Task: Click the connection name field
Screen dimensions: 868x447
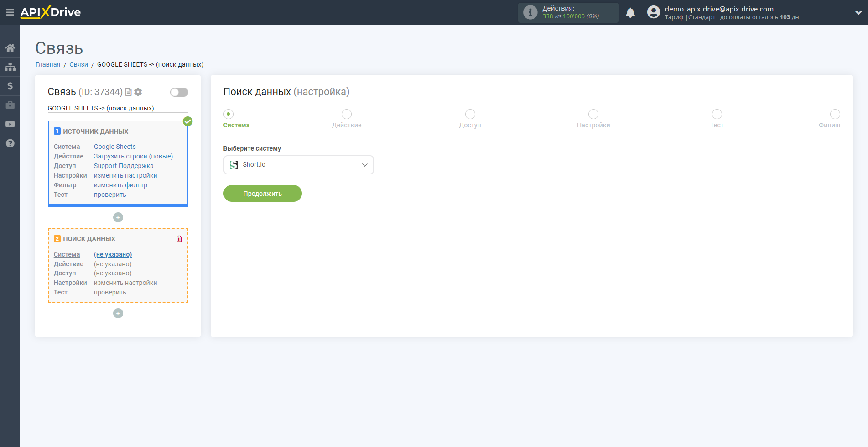Action: coord(118,108)
